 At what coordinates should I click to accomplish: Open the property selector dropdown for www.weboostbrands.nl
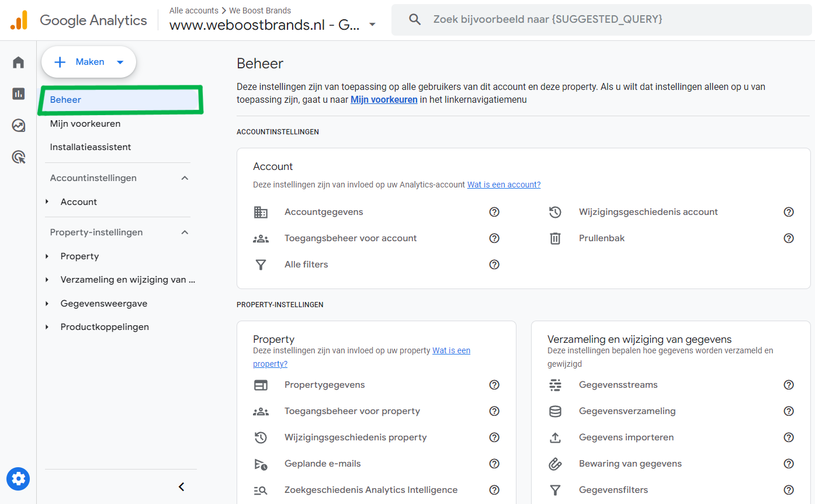click(372, 25)
